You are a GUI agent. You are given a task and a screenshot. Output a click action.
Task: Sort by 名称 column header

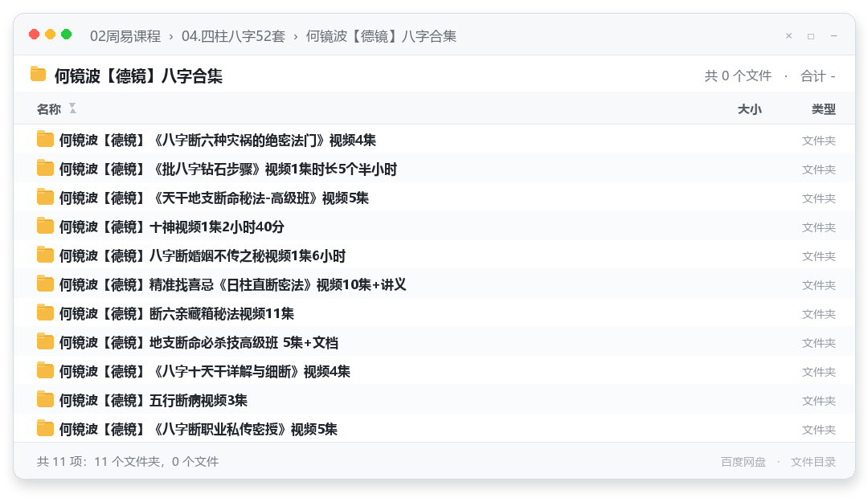coord(49,109)
